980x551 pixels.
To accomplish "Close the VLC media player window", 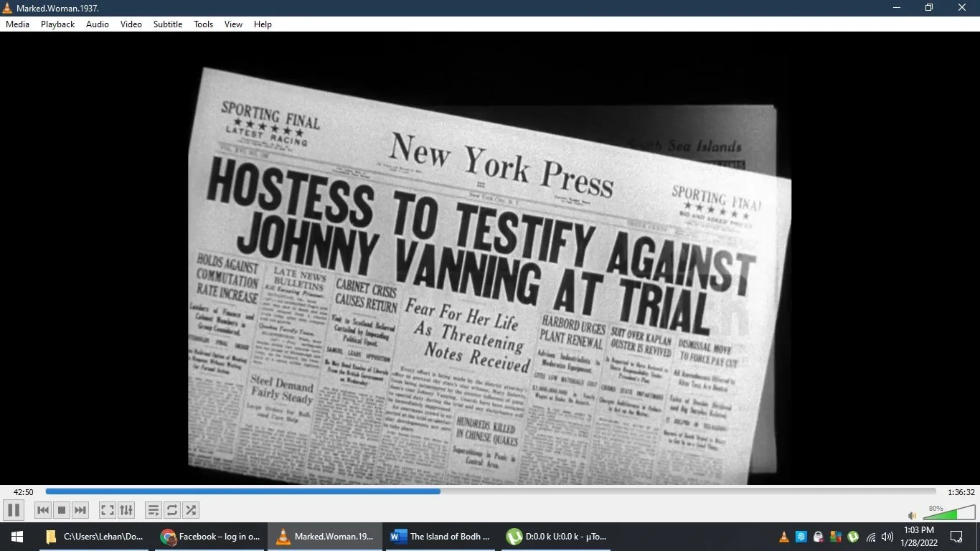I will pyautogui.click(x=963, y=8).
